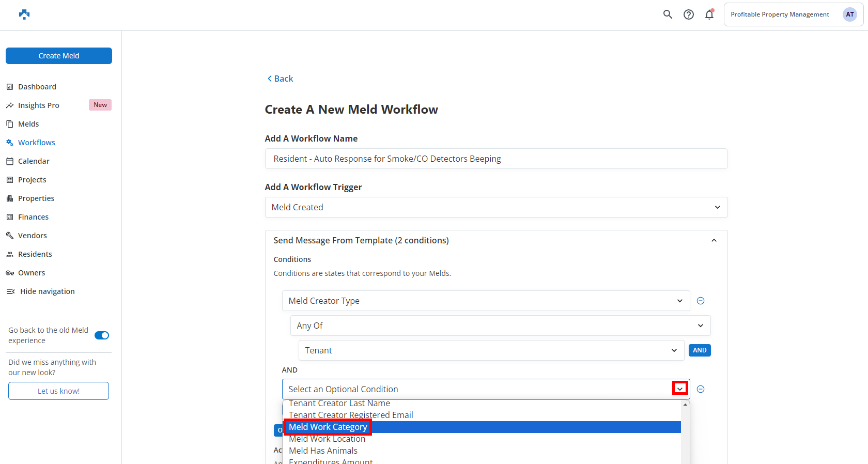Viewport: 868px width, 464px height.
Task: Click the AT user avatar
Action: tap(849, 14)
